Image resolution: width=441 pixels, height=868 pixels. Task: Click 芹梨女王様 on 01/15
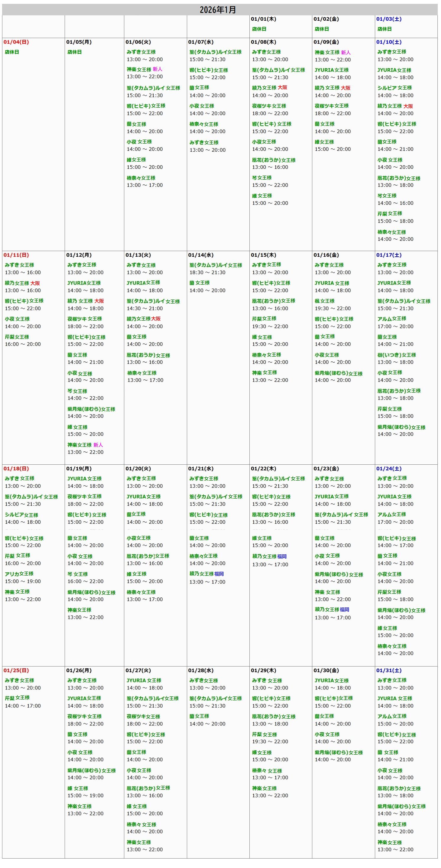(x=264, y=318)
